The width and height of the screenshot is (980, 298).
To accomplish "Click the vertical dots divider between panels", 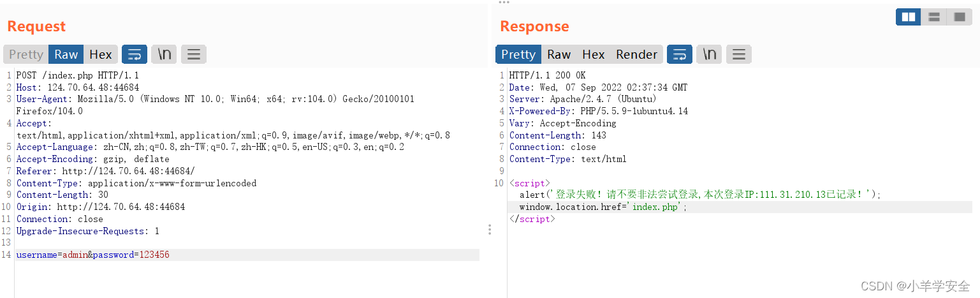I will pos(490,230).
